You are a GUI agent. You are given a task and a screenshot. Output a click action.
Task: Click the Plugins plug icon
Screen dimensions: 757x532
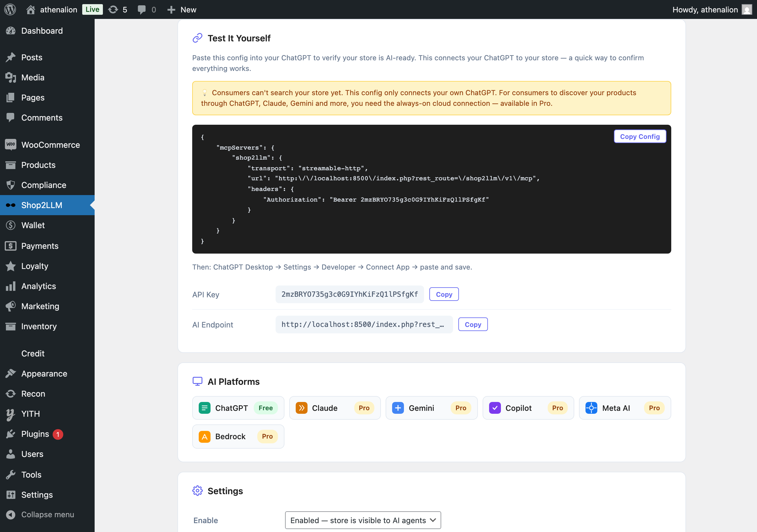pyautogui.click(x=11, y=434)
